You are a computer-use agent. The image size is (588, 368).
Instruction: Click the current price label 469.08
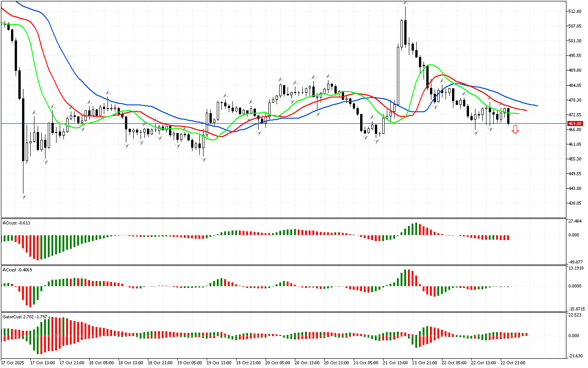click(x=575, y=124)
